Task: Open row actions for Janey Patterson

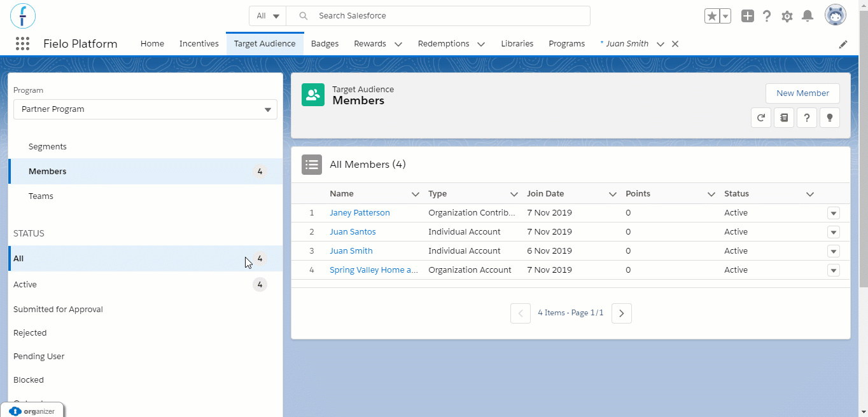Action: 834,213
